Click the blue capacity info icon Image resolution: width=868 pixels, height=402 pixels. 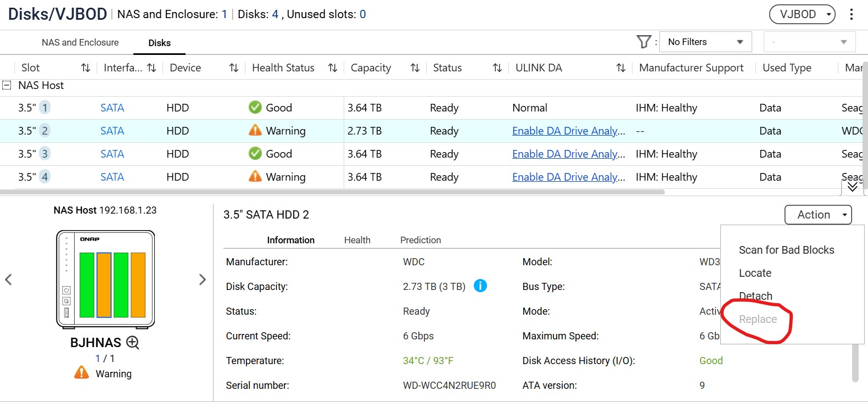click(x=480, y=286)
